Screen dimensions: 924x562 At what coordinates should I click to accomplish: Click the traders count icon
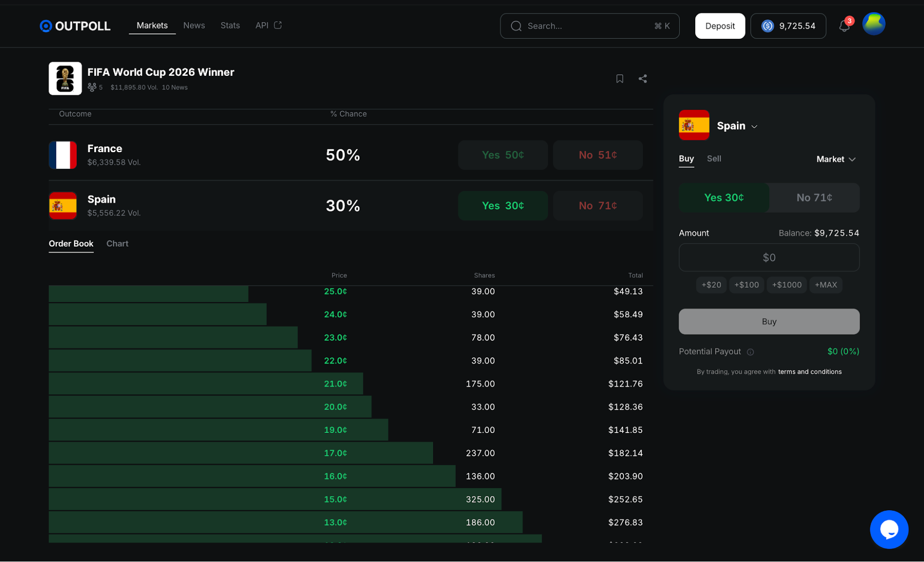pos(92,87)
